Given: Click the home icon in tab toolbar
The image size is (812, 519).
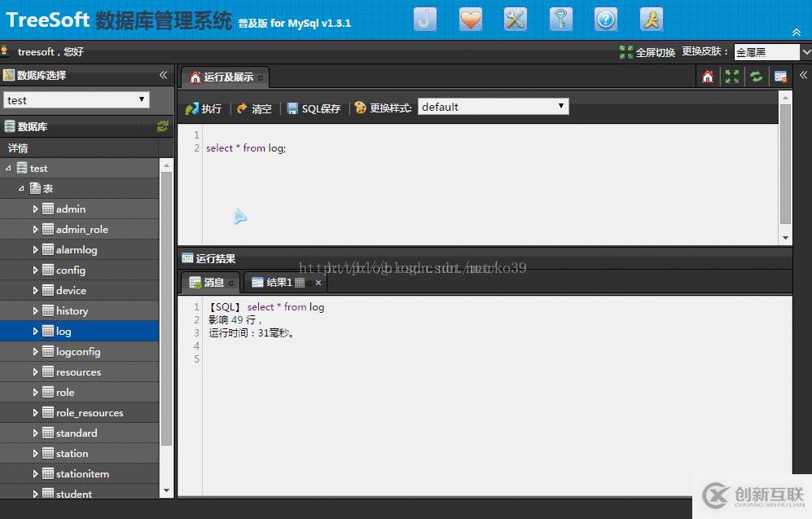Looking at the screenshot, I should [708, 77].
